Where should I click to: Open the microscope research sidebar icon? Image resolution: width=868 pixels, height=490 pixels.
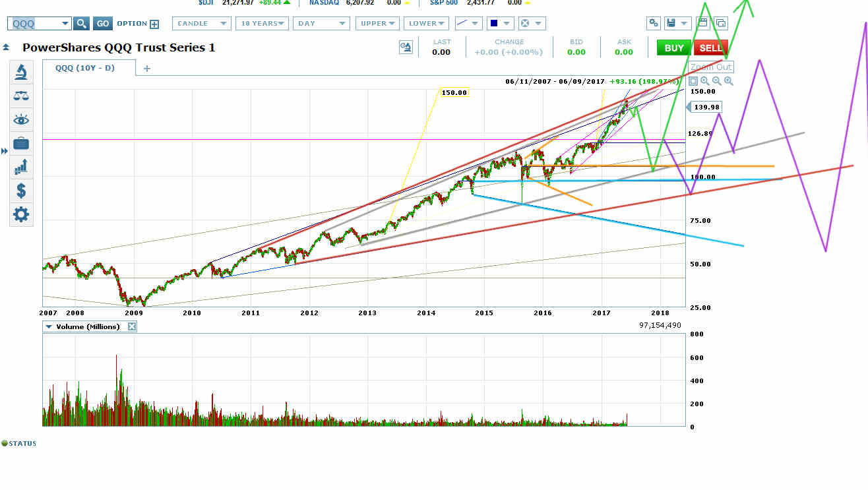click(21, 72)
